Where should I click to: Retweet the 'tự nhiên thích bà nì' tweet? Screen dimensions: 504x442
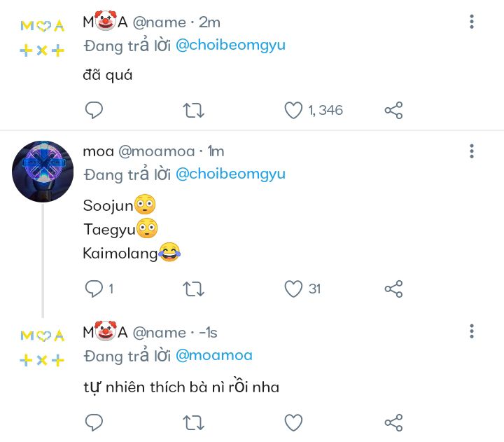point(193,422)
